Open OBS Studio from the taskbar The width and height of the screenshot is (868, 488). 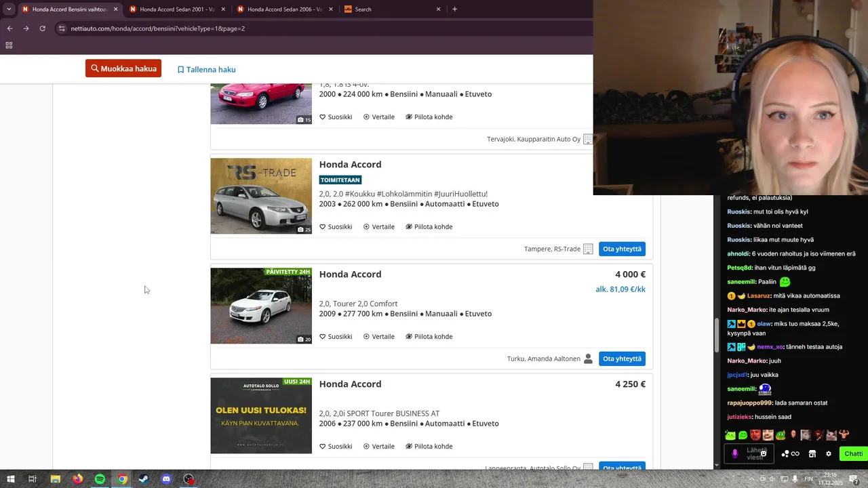(x=189, y=479)
